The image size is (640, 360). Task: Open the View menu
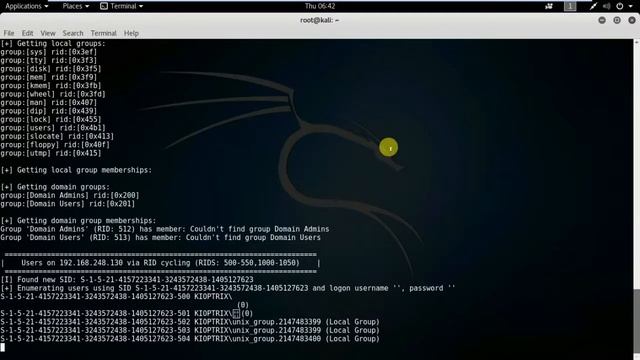(48, 33)
